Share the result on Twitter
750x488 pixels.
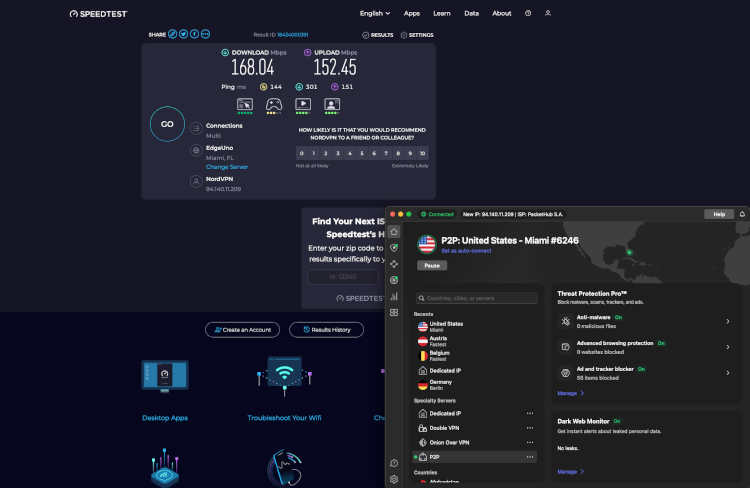click(x=183, y=34)
